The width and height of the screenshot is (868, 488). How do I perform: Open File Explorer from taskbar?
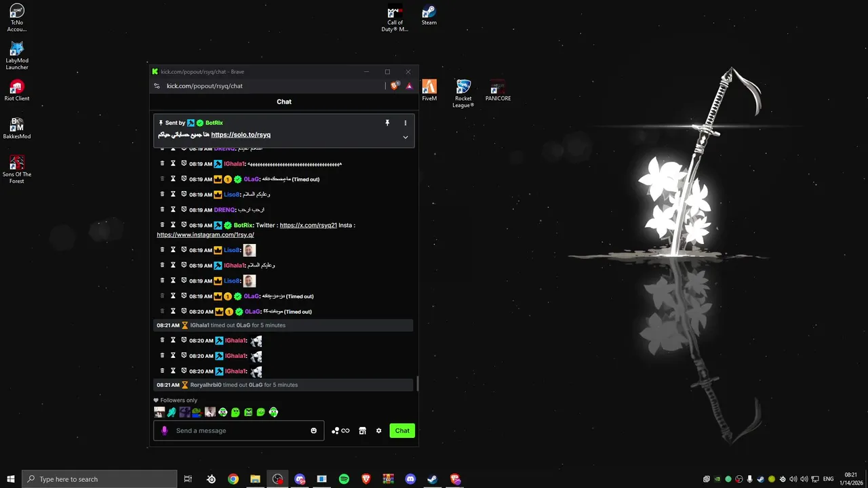(255, 479)
